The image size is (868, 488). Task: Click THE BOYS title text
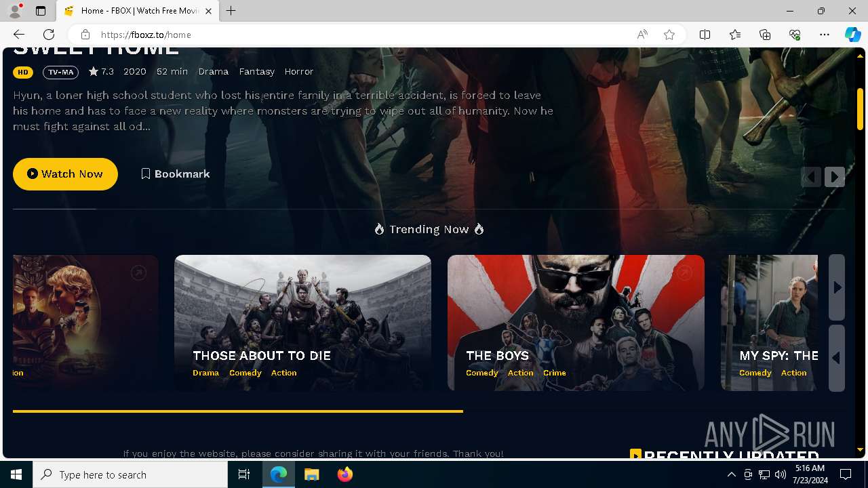click(497, 356)
